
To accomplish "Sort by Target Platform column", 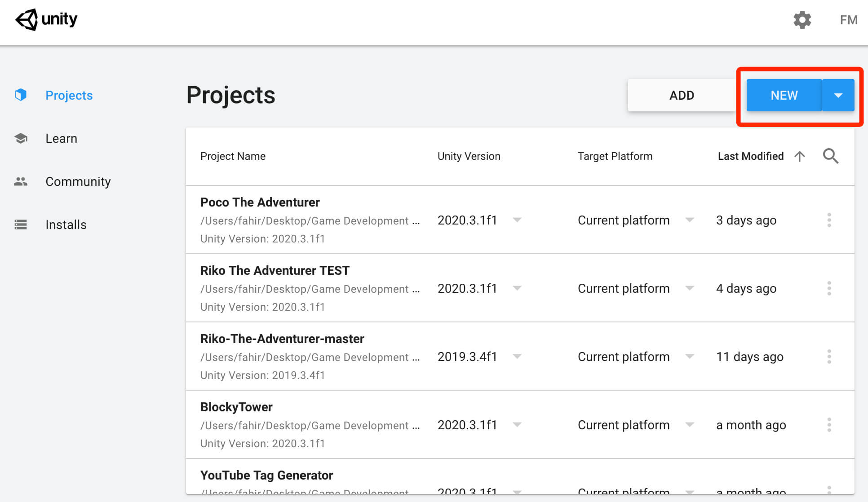I will 615,156.
